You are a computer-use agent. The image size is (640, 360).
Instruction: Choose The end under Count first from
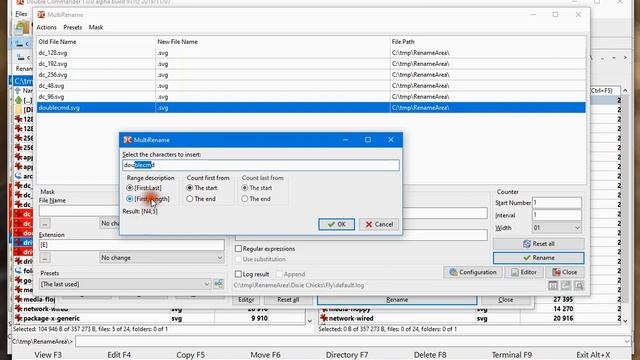pos(201,199)
